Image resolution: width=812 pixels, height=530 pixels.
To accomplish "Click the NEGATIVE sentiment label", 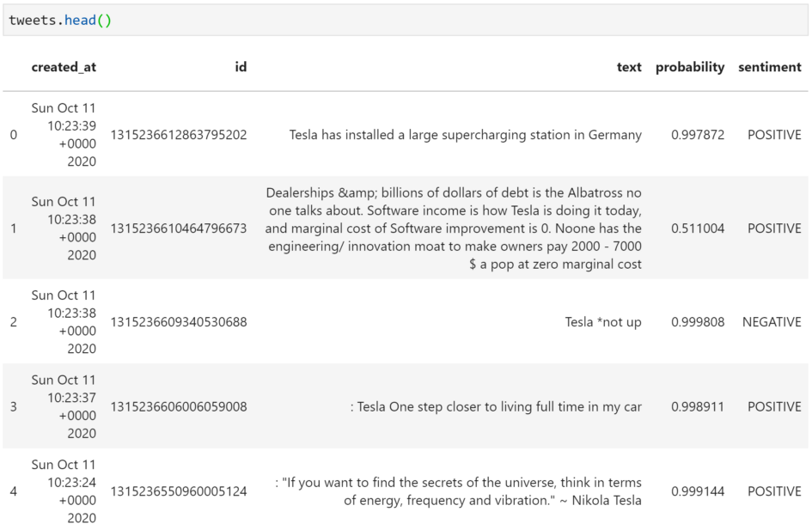I will click(772, 322).
